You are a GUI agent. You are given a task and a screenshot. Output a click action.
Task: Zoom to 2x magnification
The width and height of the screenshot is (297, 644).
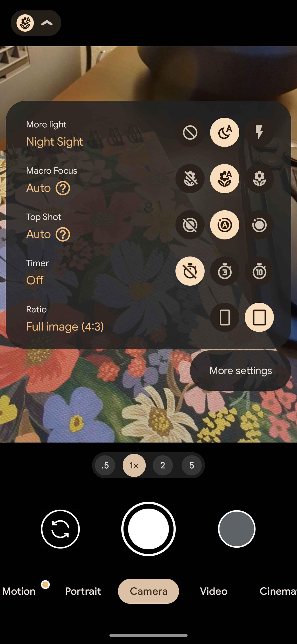click(162, 465)
